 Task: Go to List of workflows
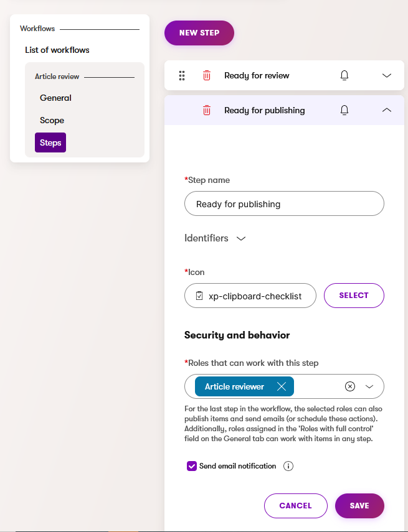tap(57, 50)
